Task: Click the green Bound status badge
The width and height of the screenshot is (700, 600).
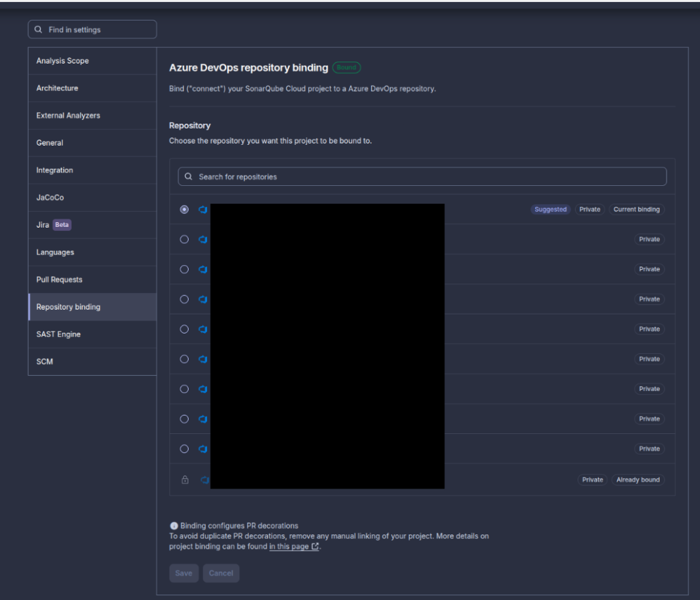Action: coord(346,68)
